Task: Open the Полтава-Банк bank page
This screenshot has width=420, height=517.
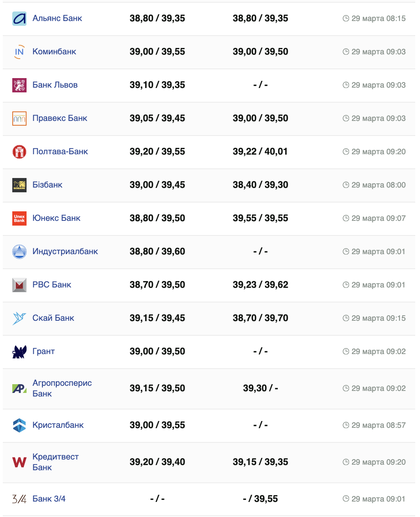Action: tap(60, 151)
